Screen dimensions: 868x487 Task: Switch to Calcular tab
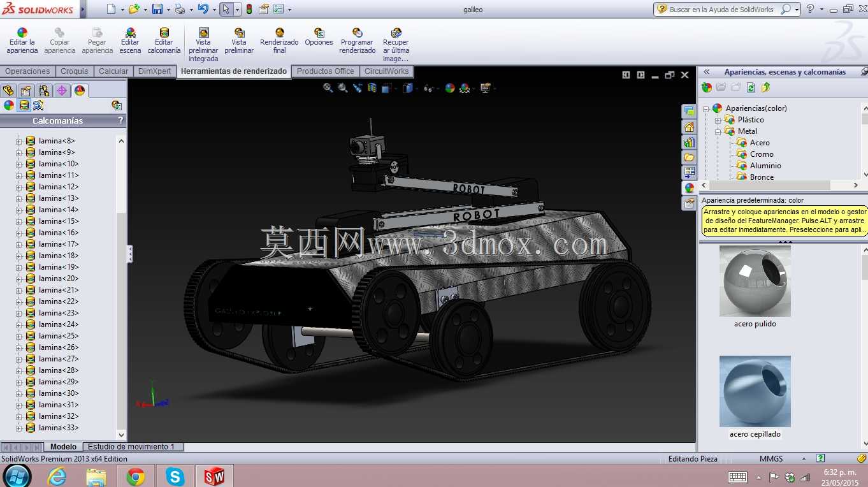click(113, 71)
